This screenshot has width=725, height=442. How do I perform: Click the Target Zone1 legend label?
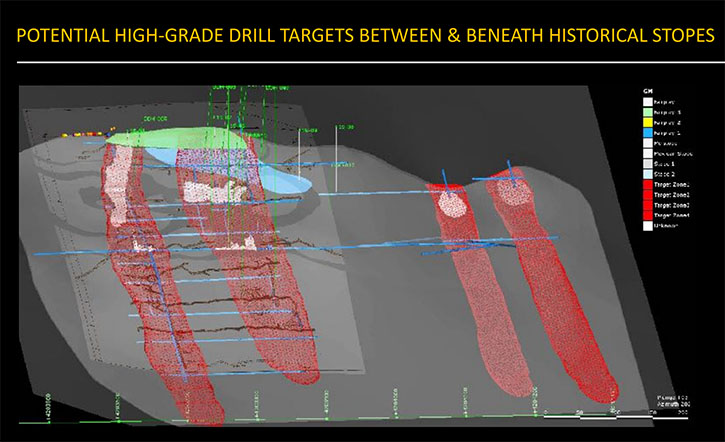671,184
